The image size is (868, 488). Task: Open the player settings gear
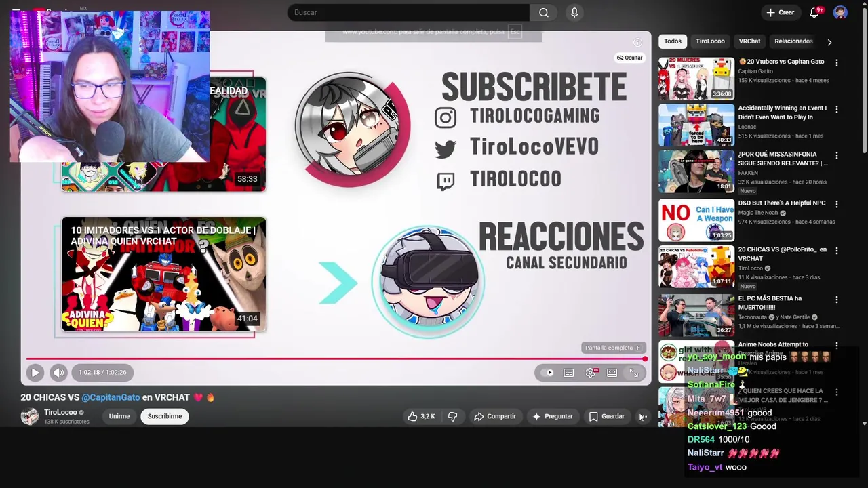click(x=591, y=372)
